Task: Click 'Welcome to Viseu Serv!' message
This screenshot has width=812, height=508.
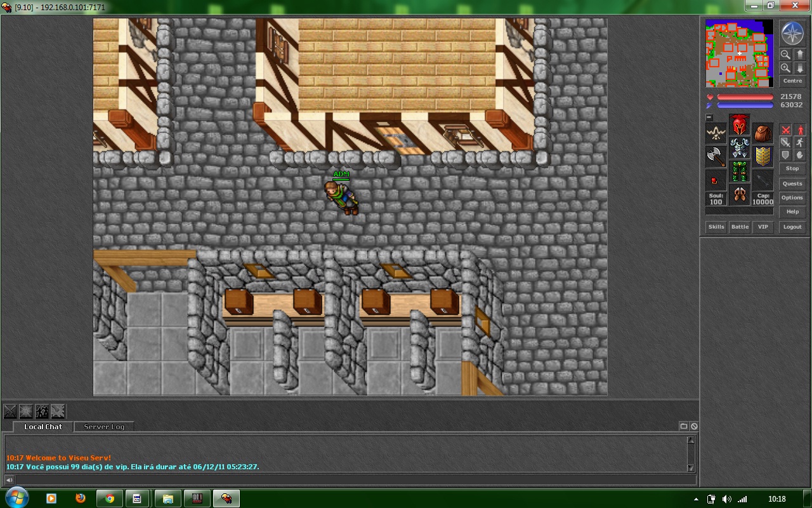Action: pyautogui.click(x=58, y=458)
